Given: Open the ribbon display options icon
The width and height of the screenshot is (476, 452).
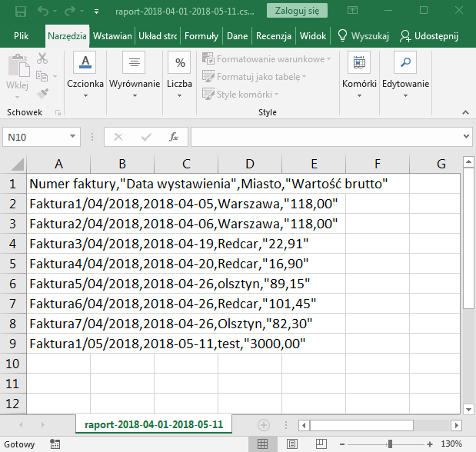Looking at the screenshot, I should (x=352, y=11).
